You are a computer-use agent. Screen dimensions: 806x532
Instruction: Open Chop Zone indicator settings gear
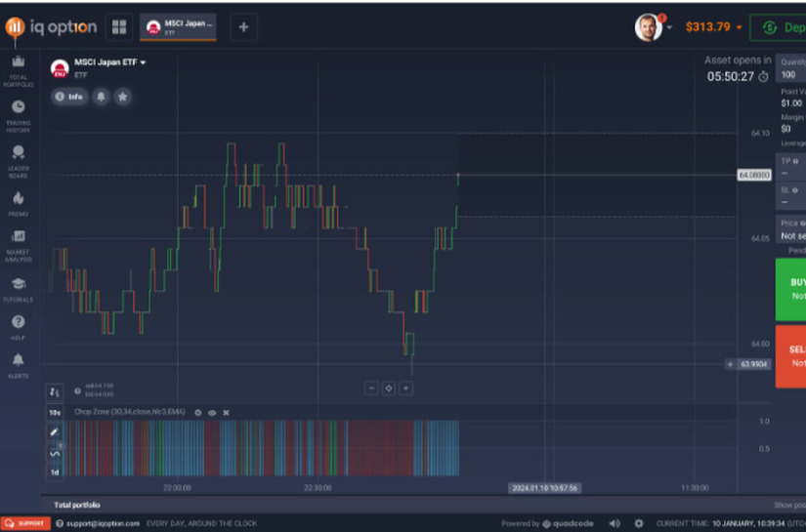point(198,412)
